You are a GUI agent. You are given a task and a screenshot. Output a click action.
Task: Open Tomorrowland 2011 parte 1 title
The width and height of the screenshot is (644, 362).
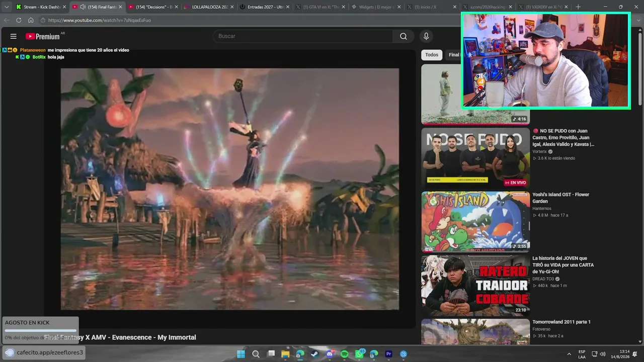pyautogui.click(x=561, y=322)
